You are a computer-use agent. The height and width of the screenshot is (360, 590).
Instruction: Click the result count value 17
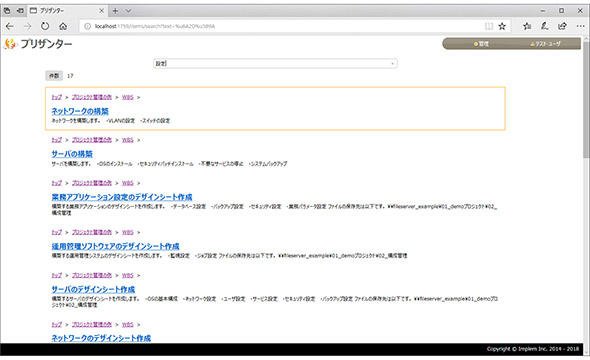coord(70,76)
